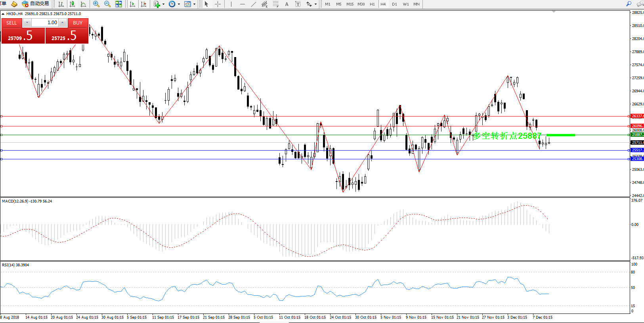Expand the Periods clock dropdown arrow
Viewport: 644px width, 323px height.
(x=179, y=4)
